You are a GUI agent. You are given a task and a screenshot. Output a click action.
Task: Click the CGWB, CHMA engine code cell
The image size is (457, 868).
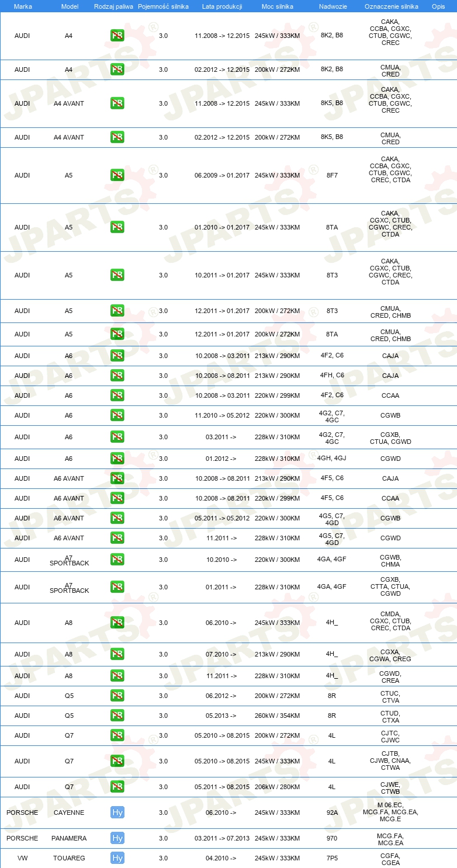coord(390,561)
